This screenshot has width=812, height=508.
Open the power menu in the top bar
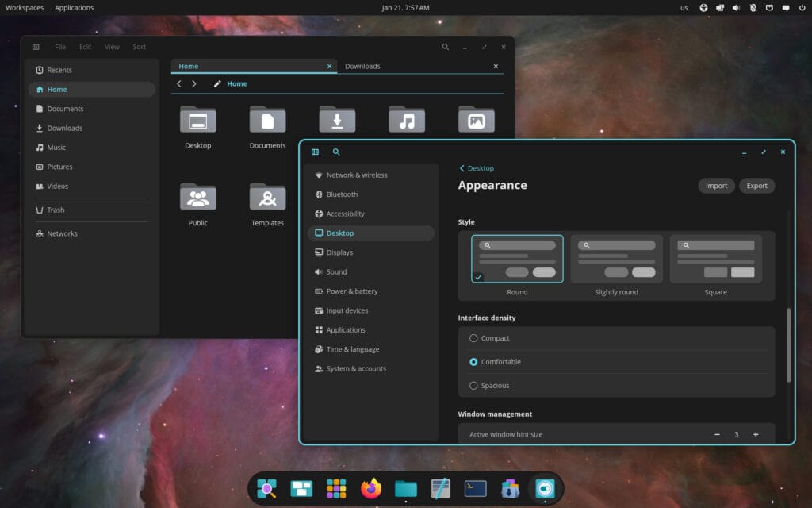(803, 7)
